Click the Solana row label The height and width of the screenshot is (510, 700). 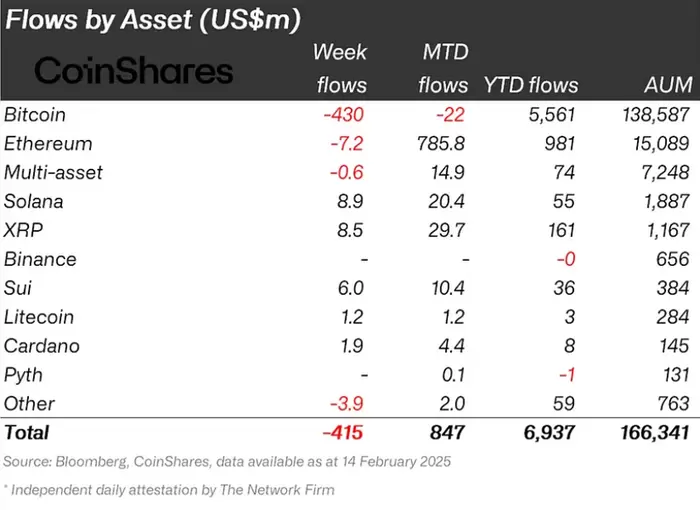coord(34,201)
